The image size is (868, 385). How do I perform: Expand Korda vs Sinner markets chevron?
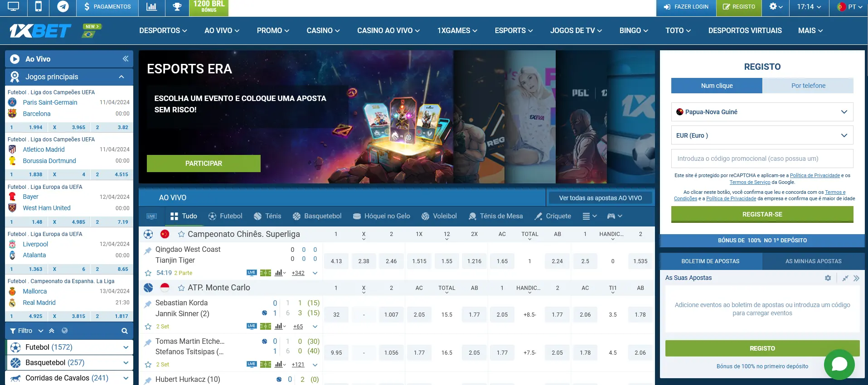pyautogui.click(x=315, y=327)
